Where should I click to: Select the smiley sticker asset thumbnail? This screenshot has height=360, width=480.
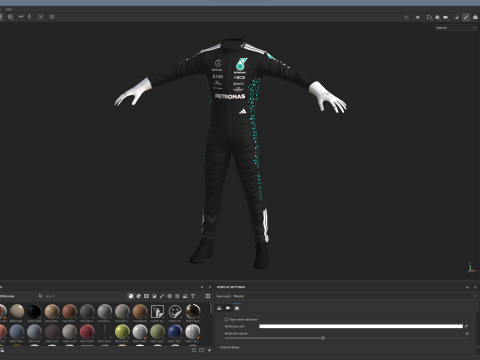(175, 311)
